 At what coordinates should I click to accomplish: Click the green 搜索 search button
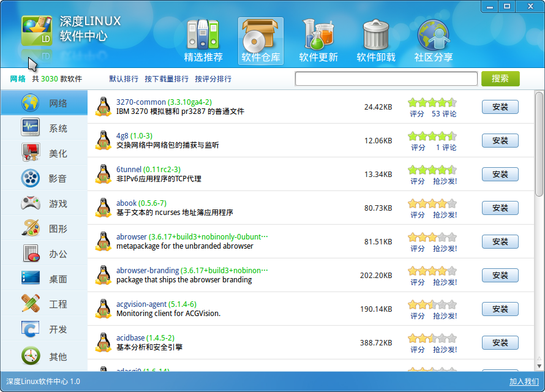[500, 78]
